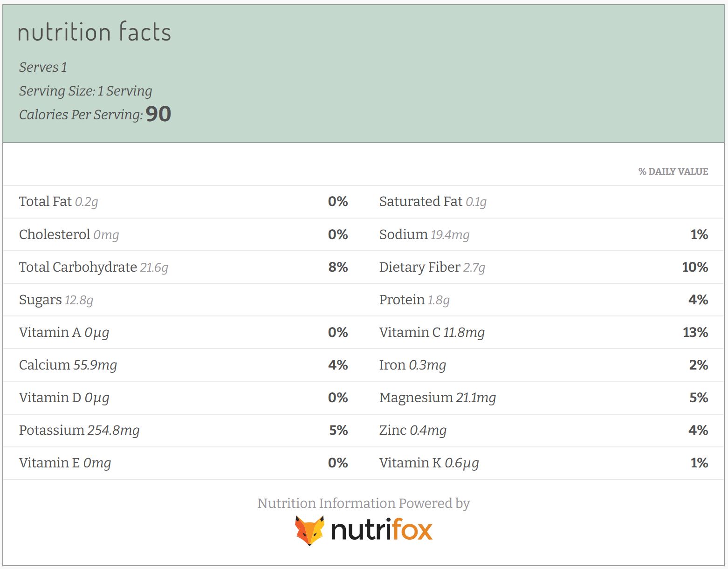Select the Total Fat 0.2g row

click(x=184, y=202)
